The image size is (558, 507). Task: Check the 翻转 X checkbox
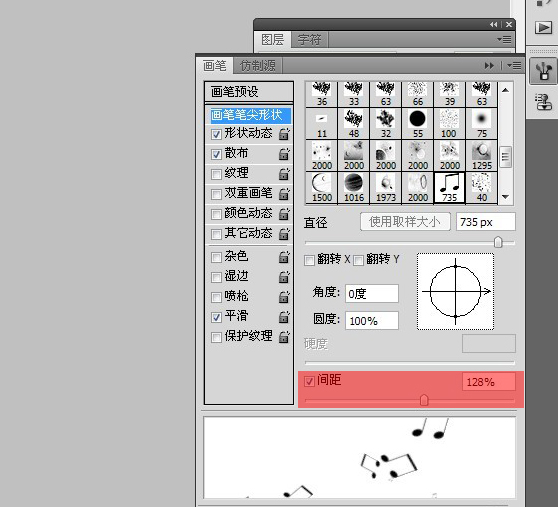pyautogui.click(x=309, y=260)
